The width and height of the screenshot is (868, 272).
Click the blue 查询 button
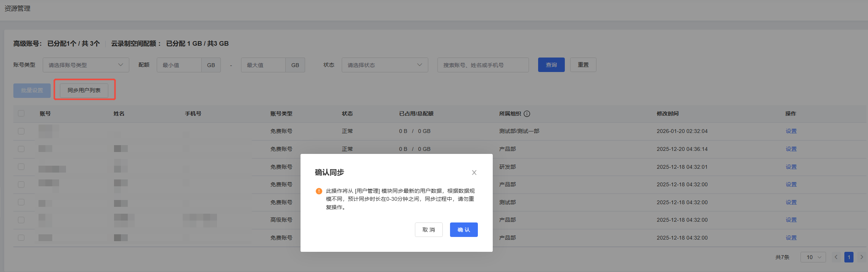coord(551,65)
